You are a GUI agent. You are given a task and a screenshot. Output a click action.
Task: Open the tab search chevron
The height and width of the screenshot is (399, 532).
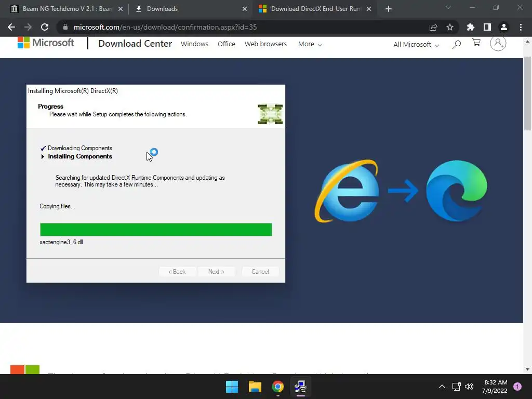pyautogui.click(x=448, y=7)
